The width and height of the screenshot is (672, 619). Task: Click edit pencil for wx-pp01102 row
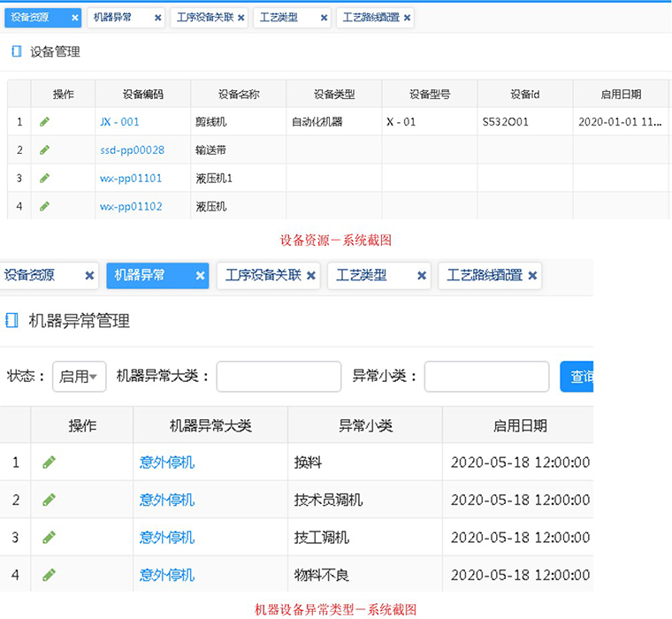click(x=44, y=206)
